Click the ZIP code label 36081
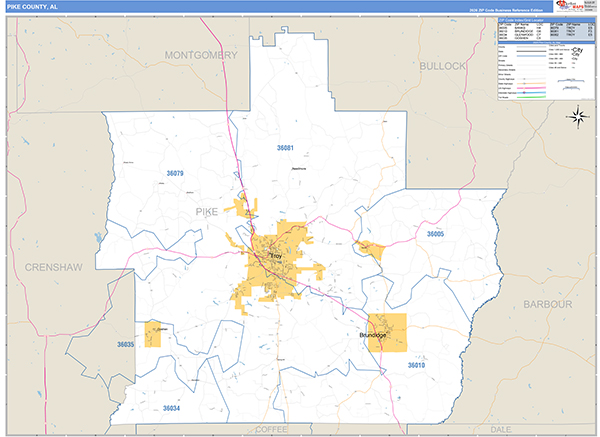 click(x=285, y=148)
